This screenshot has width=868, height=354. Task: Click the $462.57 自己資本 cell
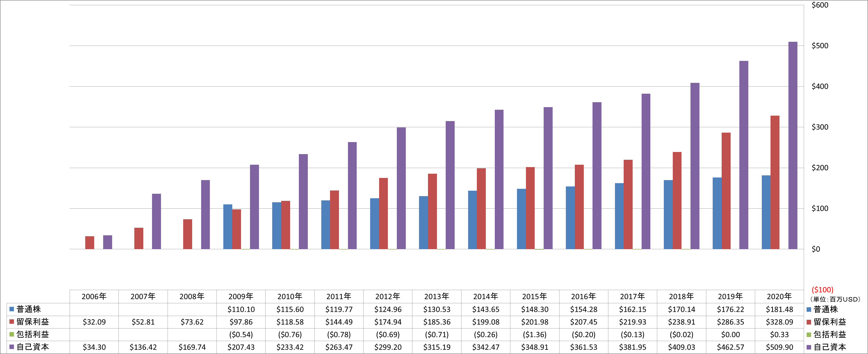click(x=731, y=347)
